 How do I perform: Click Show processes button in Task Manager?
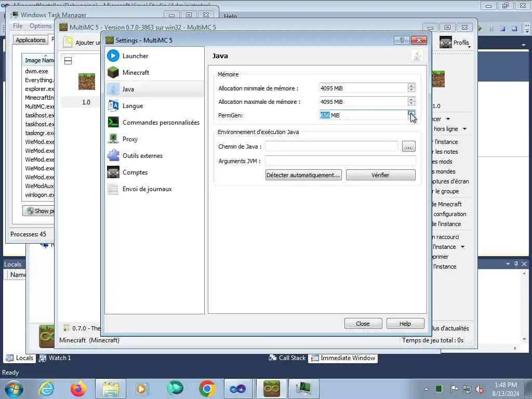coord(38,211)
